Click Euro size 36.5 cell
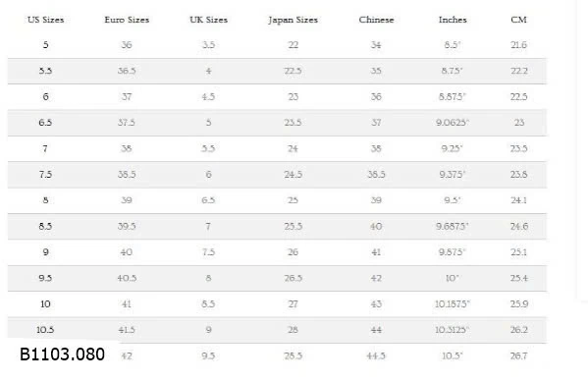Image resolution: width=588 pixels, height=382 pixels. pos(127,71)
